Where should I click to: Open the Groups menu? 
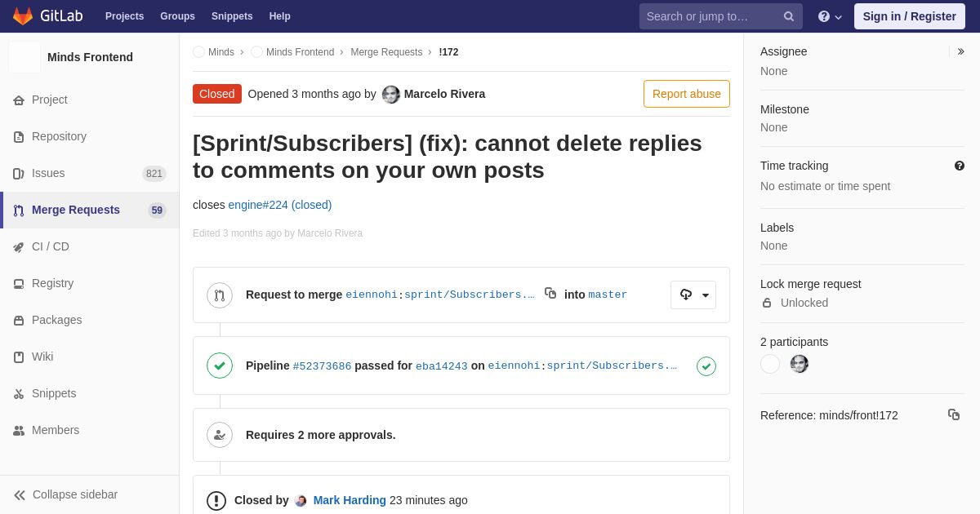tap(177, 16)
